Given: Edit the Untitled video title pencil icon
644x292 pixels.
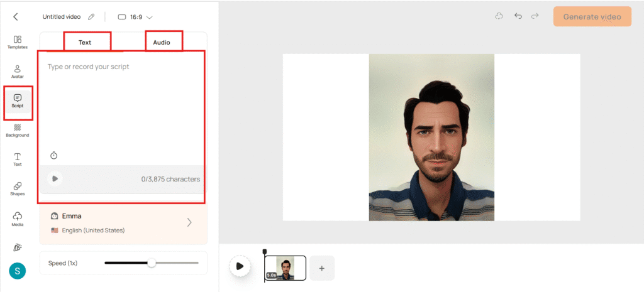Looking at the screenshot, I should click(x=91, y=17).
